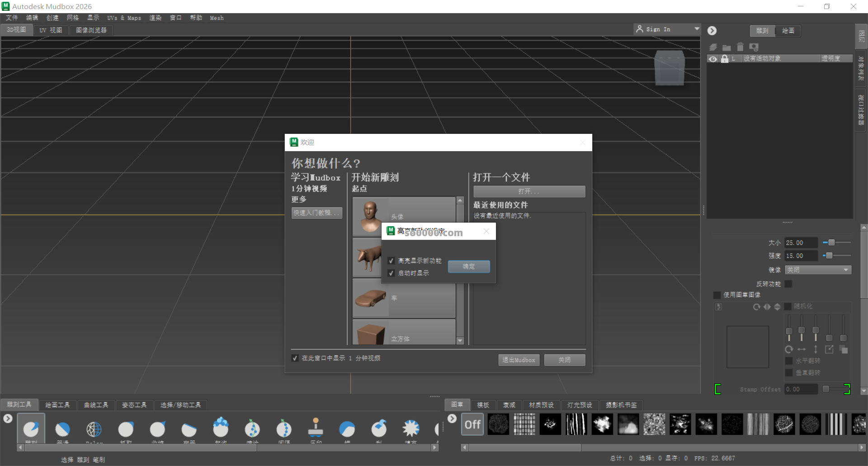Pick the Foamy bubbles sculpt tool
868x466 pixels.
pyautogui.click(x=221, y=428)
